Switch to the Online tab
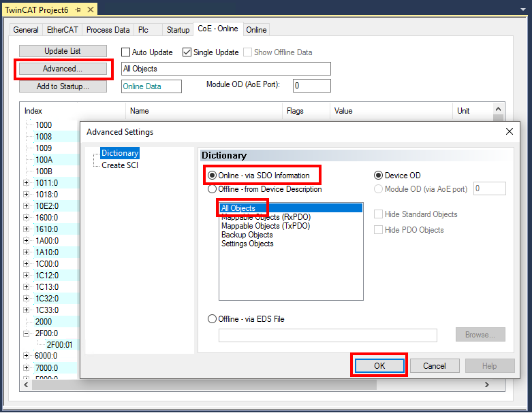The image size is (532, 413). pos(256,30)
